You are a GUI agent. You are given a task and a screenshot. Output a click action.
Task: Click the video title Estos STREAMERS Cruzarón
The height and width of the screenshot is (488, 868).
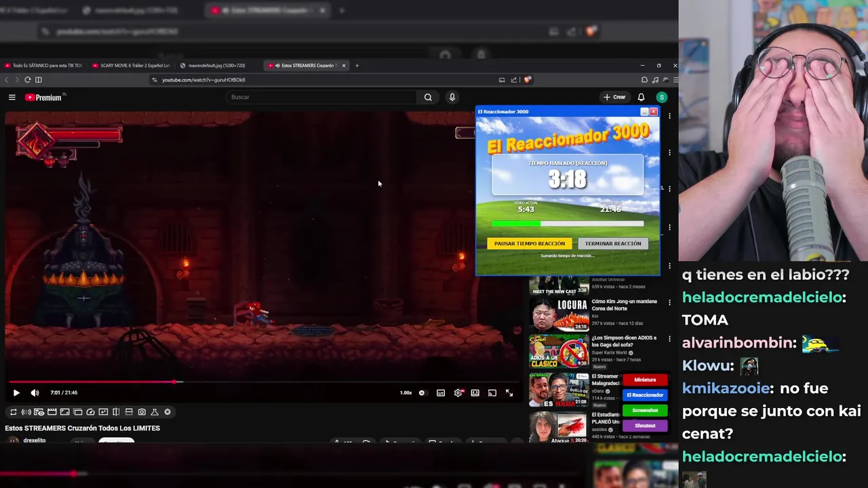point(83,428)
